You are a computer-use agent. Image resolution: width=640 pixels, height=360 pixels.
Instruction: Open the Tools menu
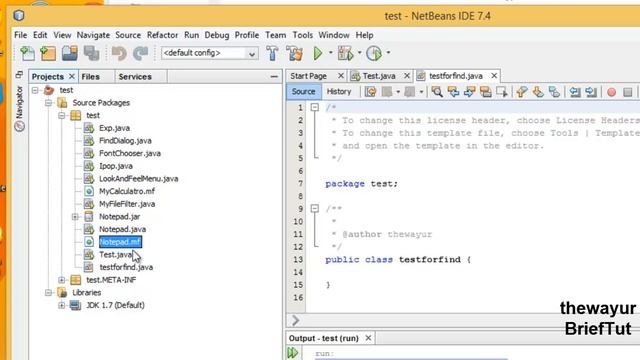coord(302,35)
